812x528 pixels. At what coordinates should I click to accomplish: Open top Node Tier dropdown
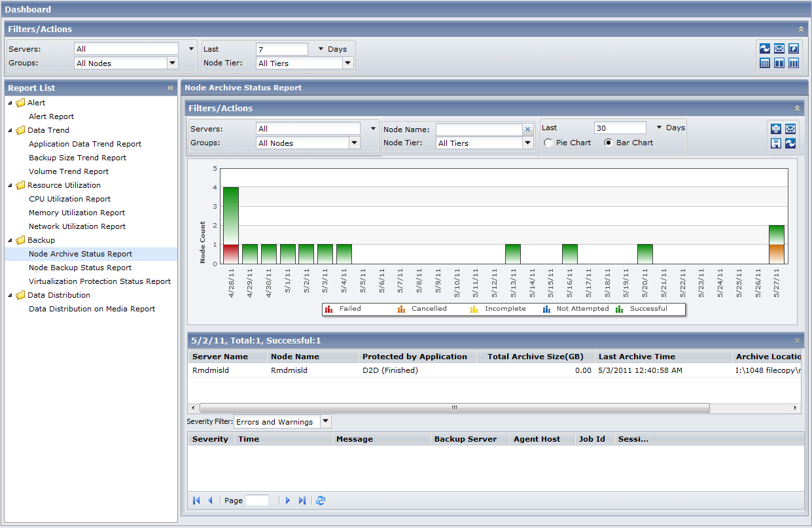348,63
